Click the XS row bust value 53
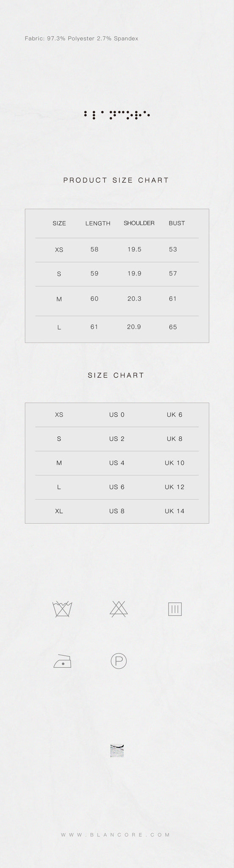This screenshot has width=234, height=868. click(173, 249)
